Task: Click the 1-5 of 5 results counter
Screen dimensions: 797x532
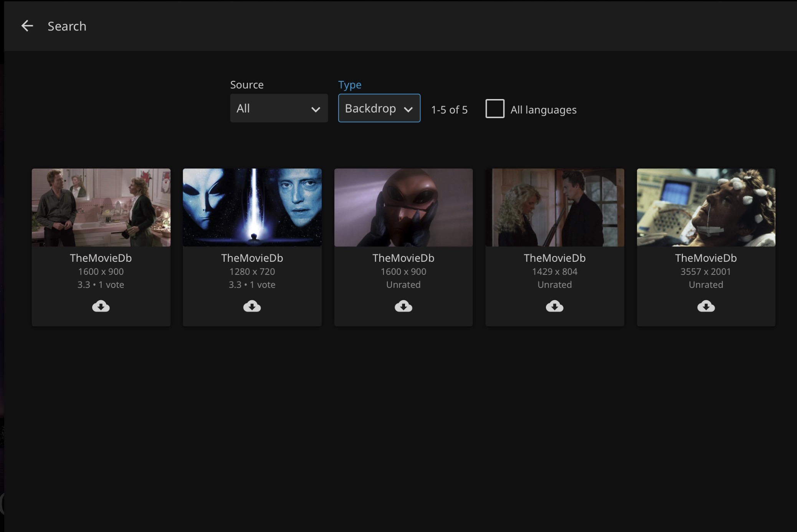Action: pyautogui.click(x=449, y=110)
